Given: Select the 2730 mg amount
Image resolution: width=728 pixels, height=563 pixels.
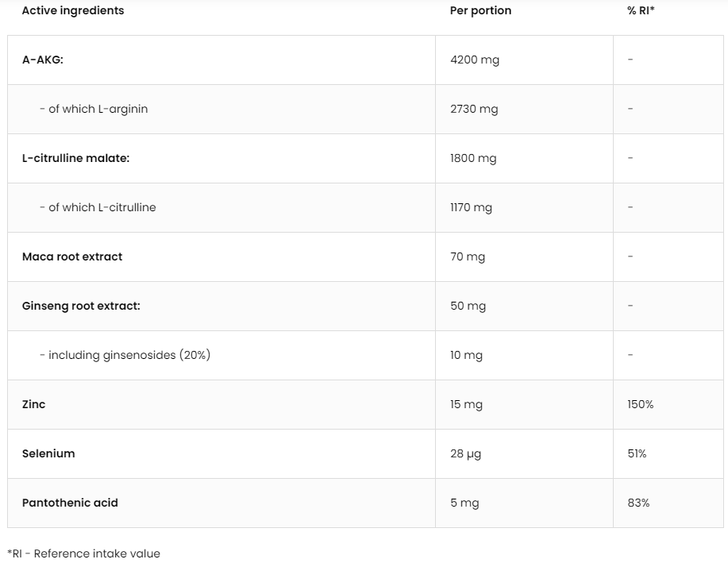Looking at the screenshot, I should pos(474,109).
